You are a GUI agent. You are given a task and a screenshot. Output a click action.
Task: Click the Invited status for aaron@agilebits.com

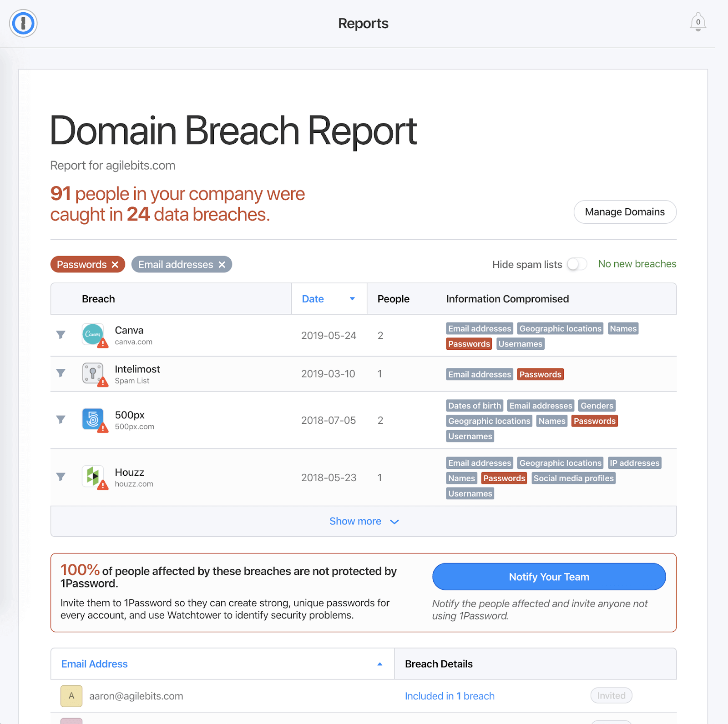pyautogui.click(x=611, y=695)
